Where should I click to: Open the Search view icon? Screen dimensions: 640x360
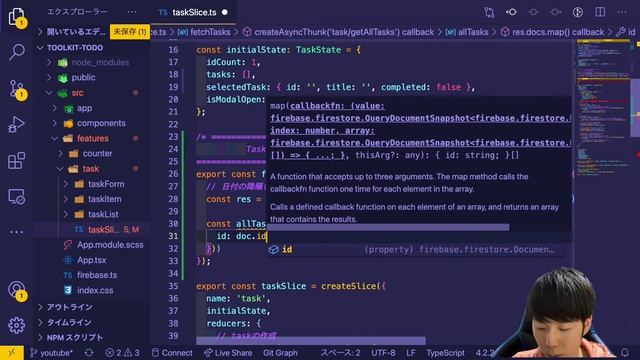(x=16, y=52)
